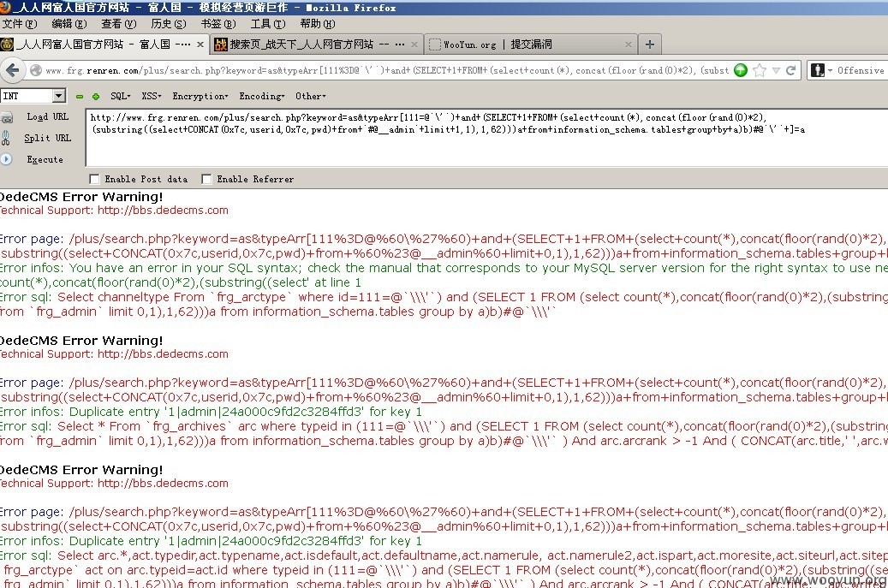Open the 帮助 (Help) menu
This screenshot has height=588, width=888.
(318, 24)
